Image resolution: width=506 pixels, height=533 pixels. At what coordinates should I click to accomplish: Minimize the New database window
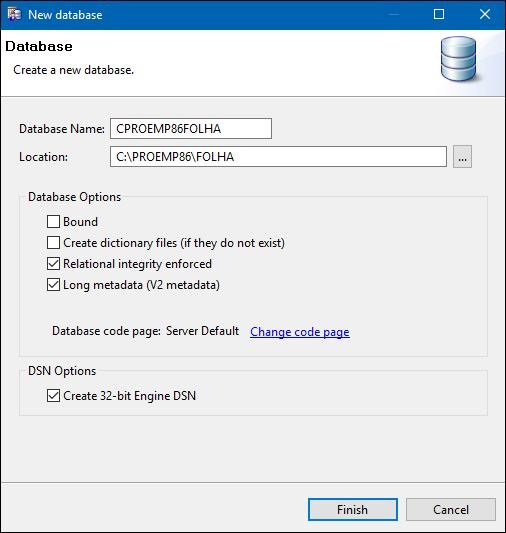[x=394, y=14]
